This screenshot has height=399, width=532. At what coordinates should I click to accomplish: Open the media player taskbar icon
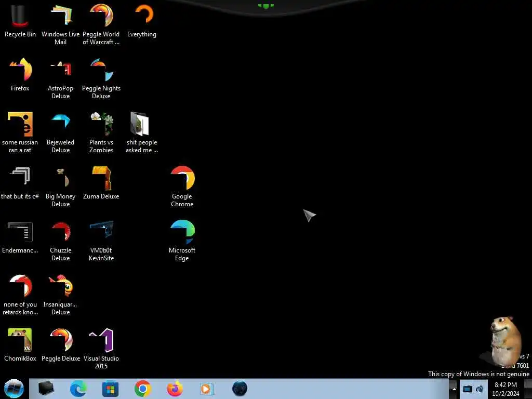click(206, 389)
